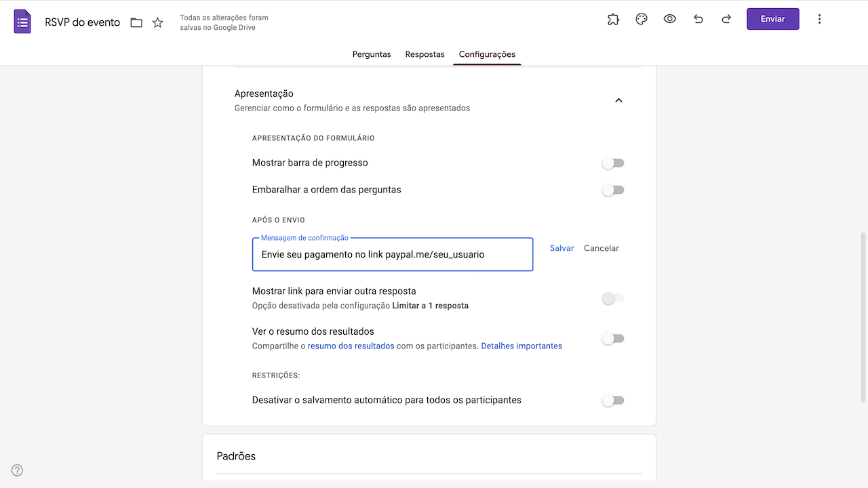Click the undo arrow icon

point(698,19)
